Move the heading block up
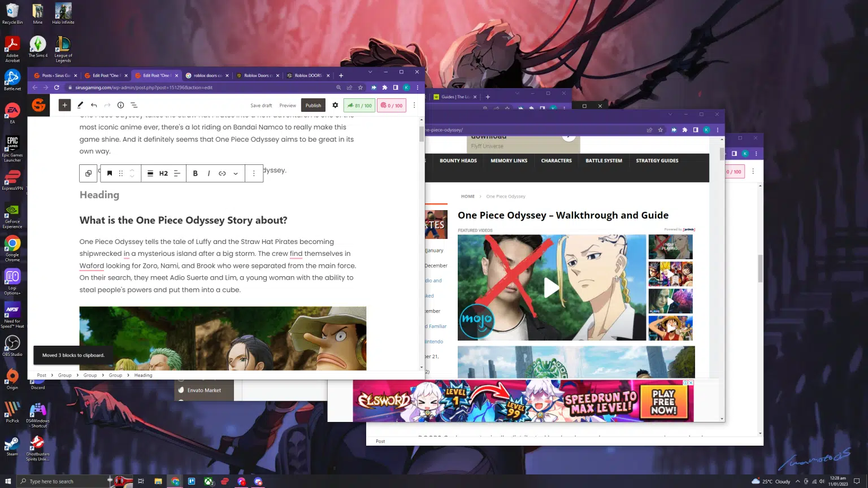868x488 pixels. pos(132,171)
